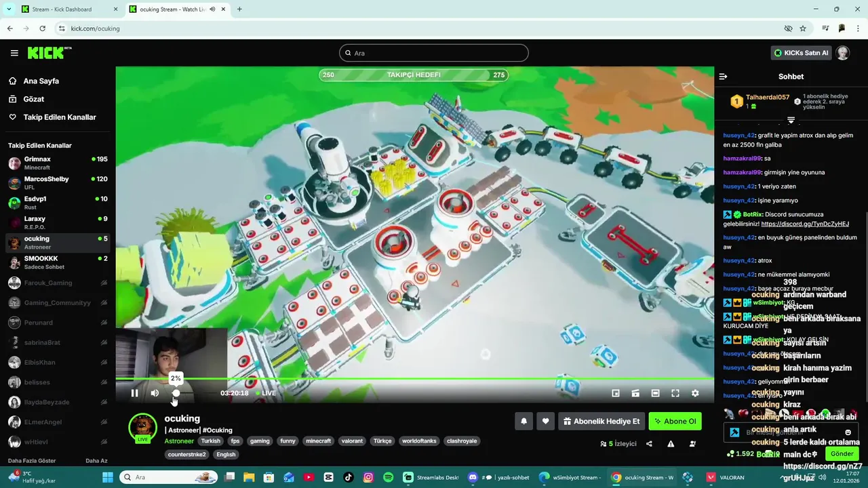
Task: Go back in browser
Action: (x=10, y=28)
